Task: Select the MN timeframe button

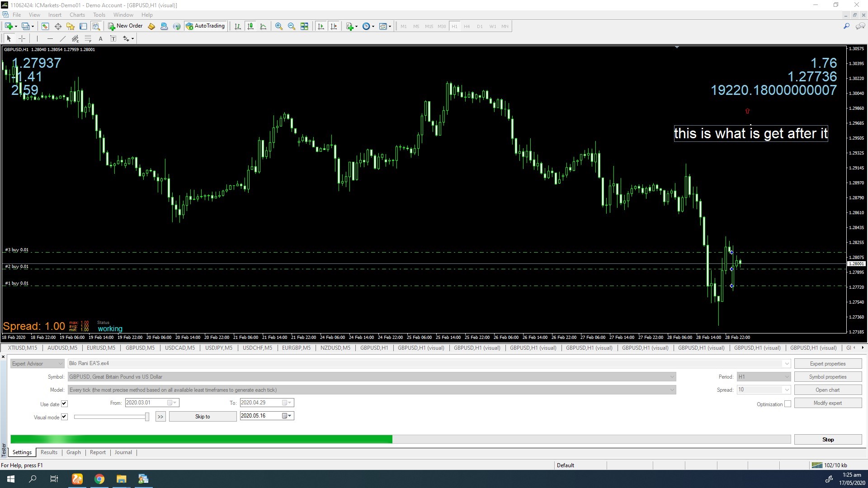Action: 505,26
